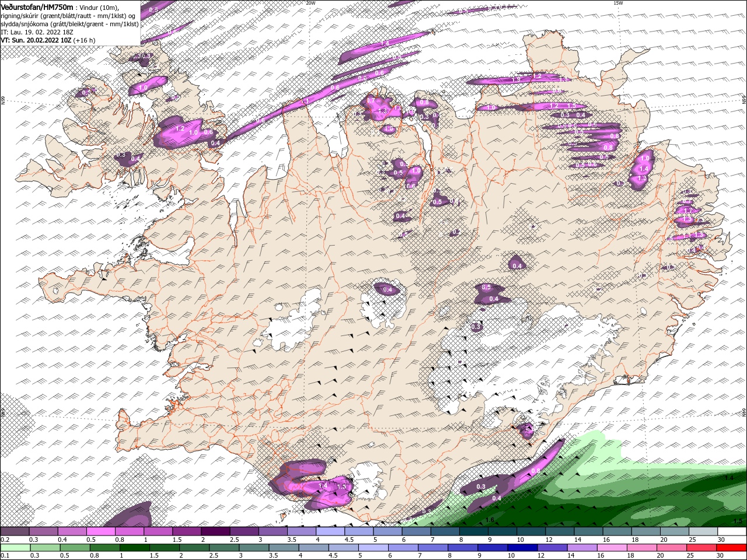Click the '(+16 h)' forecast offset text
Viewport: 747px width, 560px height.
pyautogui.click(x=85, y=40)
